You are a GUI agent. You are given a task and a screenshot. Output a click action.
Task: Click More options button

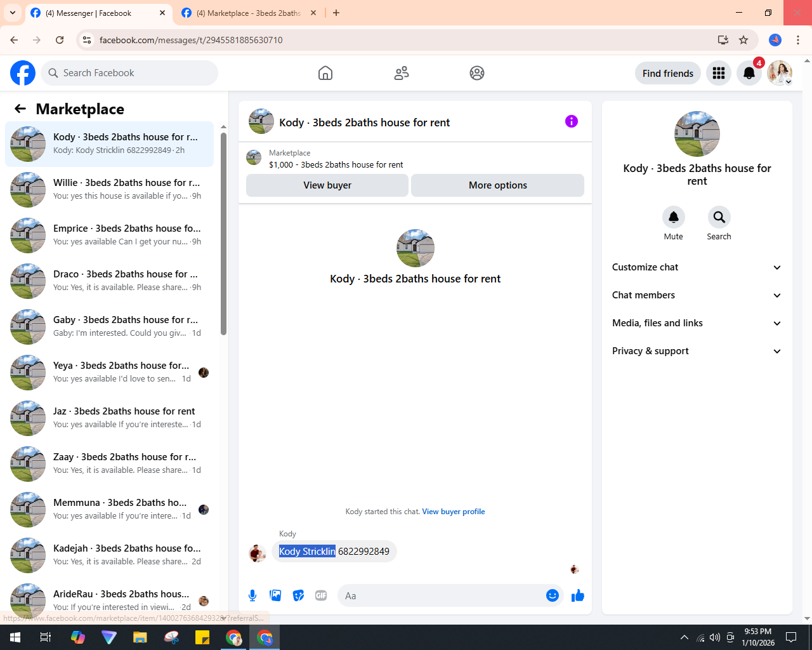(498, 185)
